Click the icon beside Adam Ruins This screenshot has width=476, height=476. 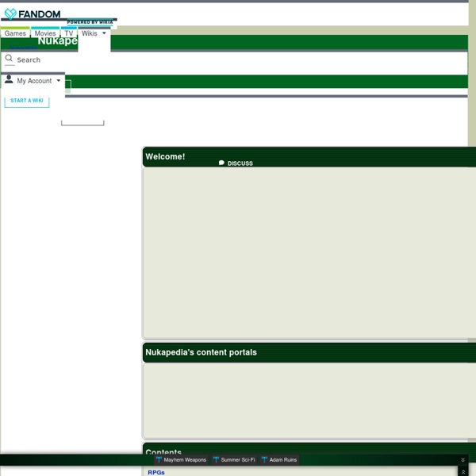coord(264,459)
